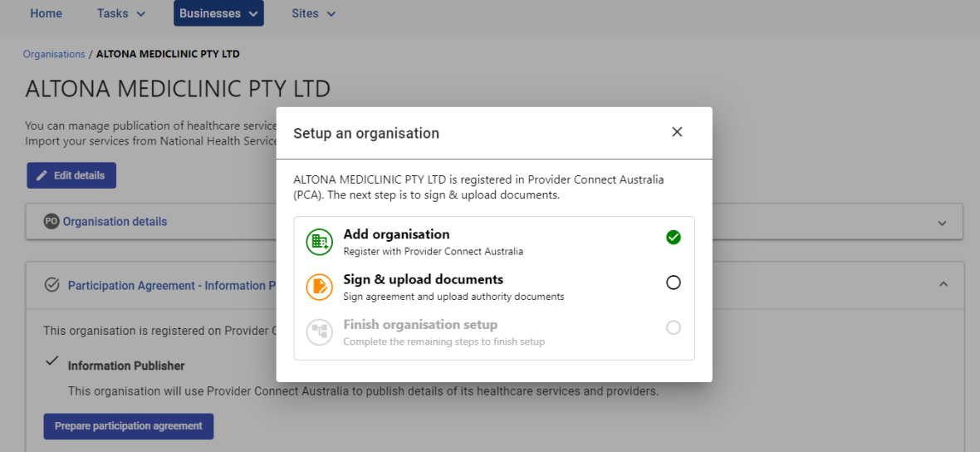
Task: Open the Sites navigation menu
Action: pos(314,13)
